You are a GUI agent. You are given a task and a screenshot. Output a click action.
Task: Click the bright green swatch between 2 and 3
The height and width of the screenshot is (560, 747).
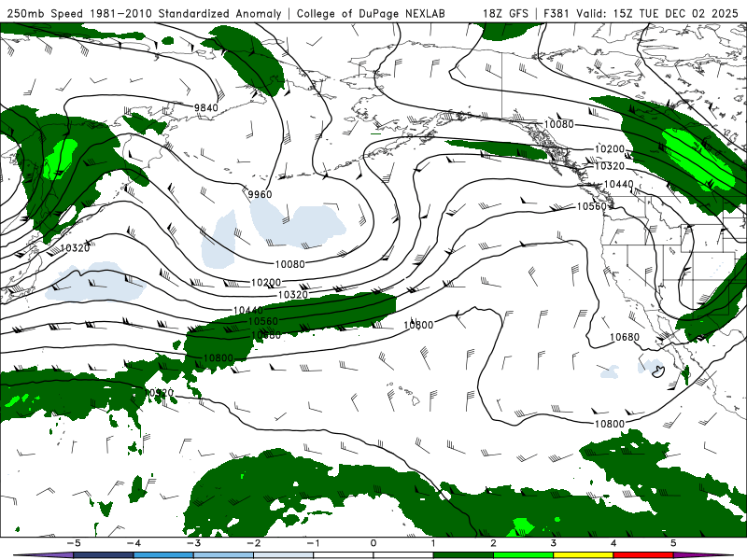(523, 555)
